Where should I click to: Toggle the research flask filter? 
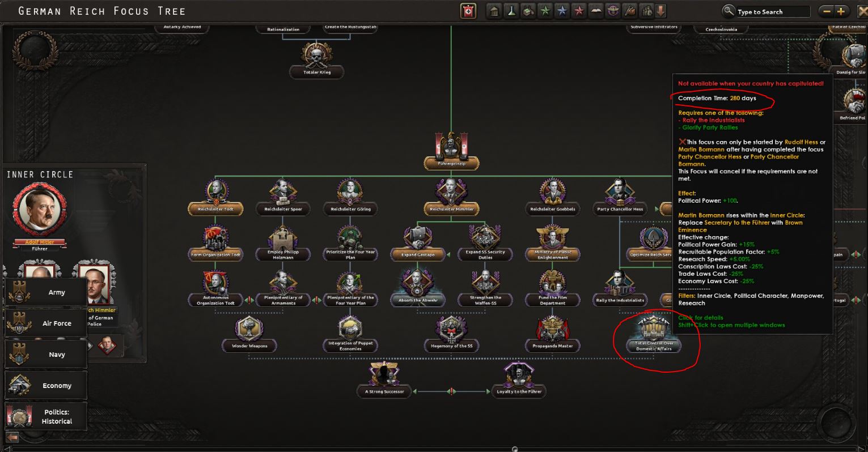coord(511,11)
